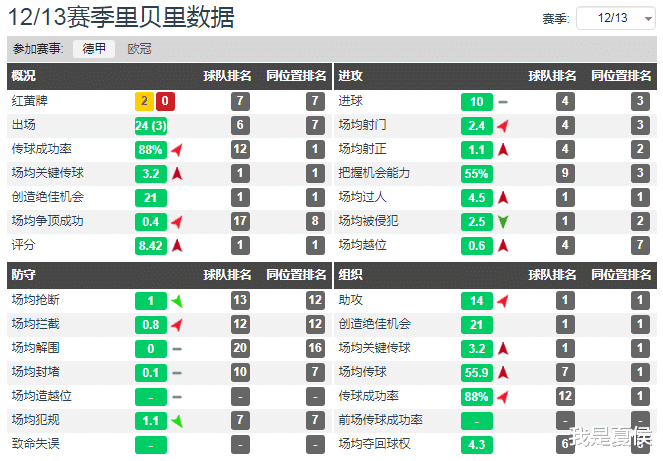663x461 pixels.
Task: Click team rank 17 for 场均争顶成功
Action: (x=239, y=221)
